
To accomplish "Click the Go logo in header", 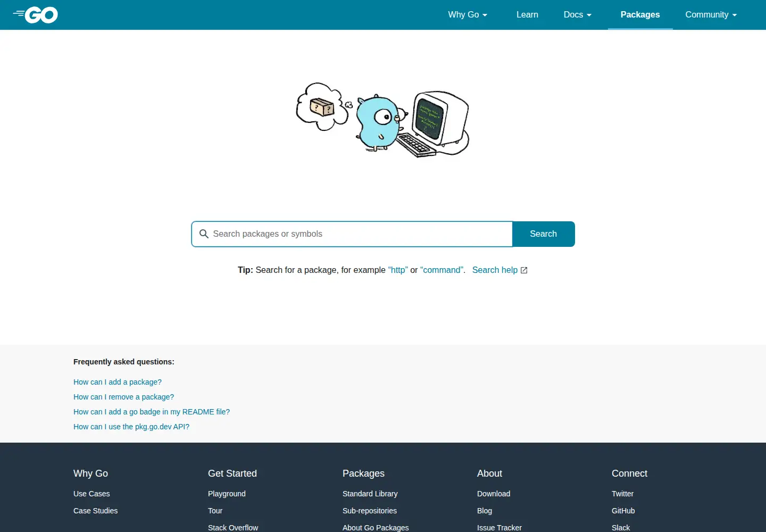I will click(36, 15).
